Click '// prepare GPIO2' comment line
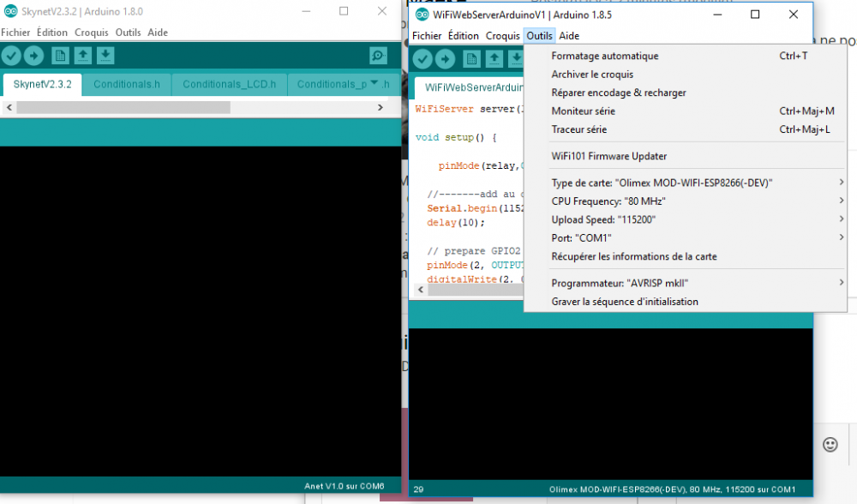857x504 pixels. click(474, 251)
